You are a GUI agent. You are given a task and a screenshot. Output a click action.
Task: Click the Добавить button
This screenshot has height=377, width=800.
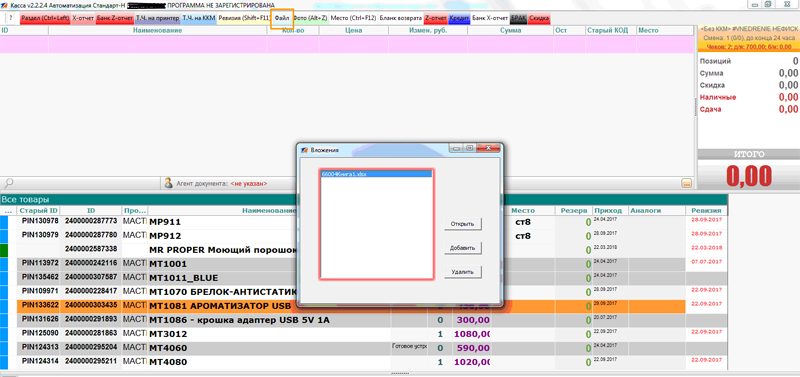463,248
